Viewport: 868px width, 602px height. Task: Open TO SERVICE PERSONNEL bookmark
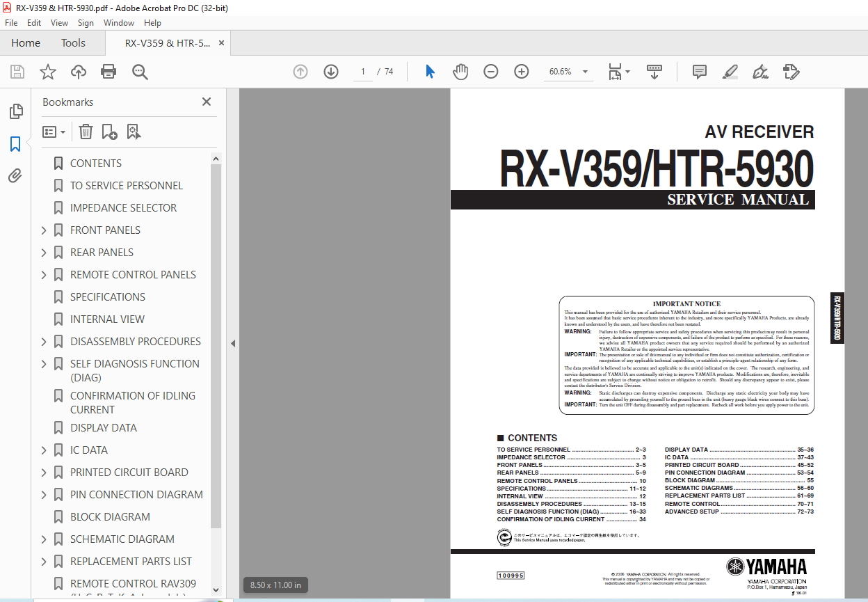click(x=127, y=186)
